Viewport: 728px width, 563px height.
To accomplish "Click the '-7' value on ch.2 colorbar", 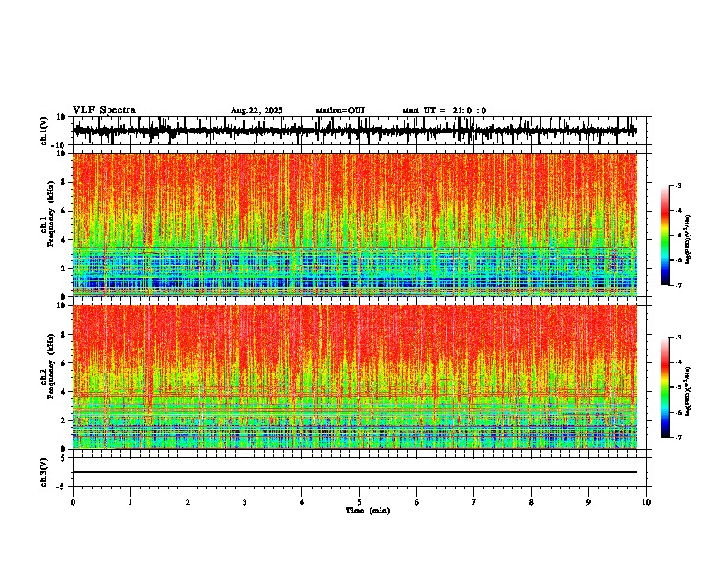I will [x=677, y=437].
